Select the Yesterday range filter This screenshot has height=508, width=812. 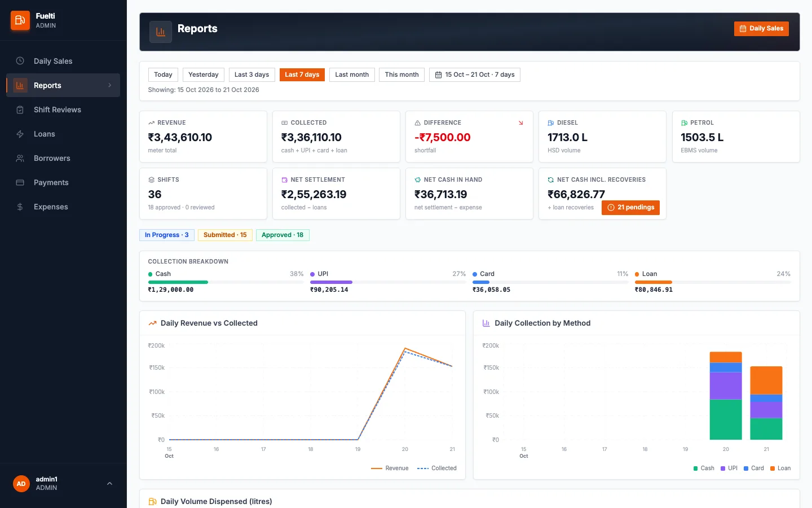pyautogui.click(x=203, y=75)
